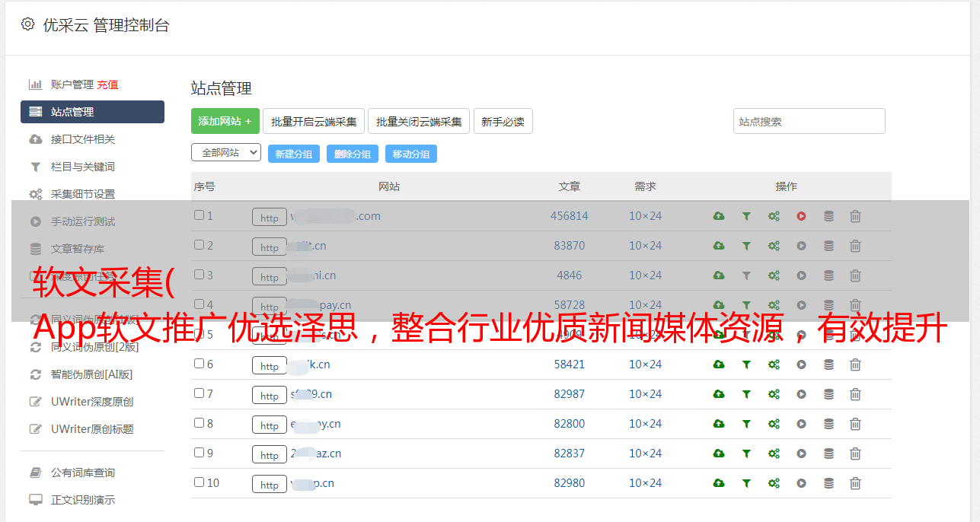Delete site 8 with the trash icon
Viewport: 980px width, 522px height.
click(855, 424)
